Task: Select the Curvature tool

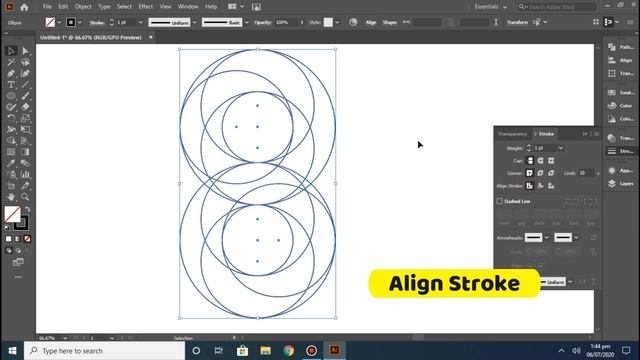Action: coord(25,73)
